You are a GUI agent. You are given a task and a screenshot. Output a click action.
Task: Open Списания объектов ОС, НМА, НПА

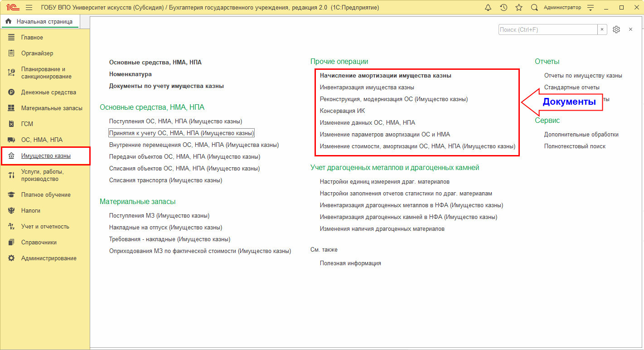(184, 169)
